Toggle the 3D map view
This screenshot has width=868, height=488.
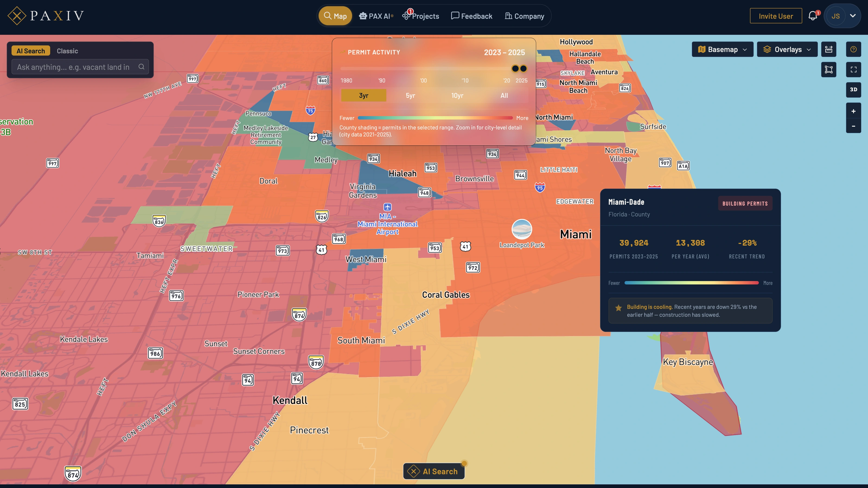point(854,89)
